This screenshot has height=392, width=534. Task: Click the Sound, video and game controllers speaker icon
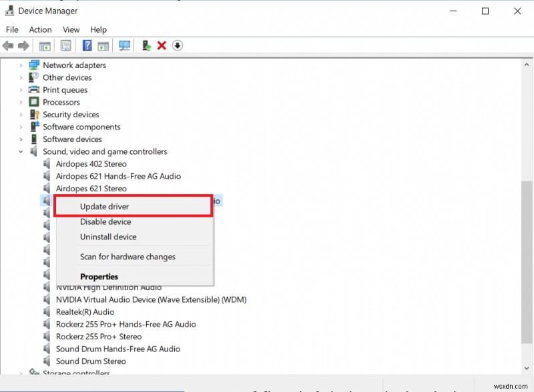pos(34,151)
